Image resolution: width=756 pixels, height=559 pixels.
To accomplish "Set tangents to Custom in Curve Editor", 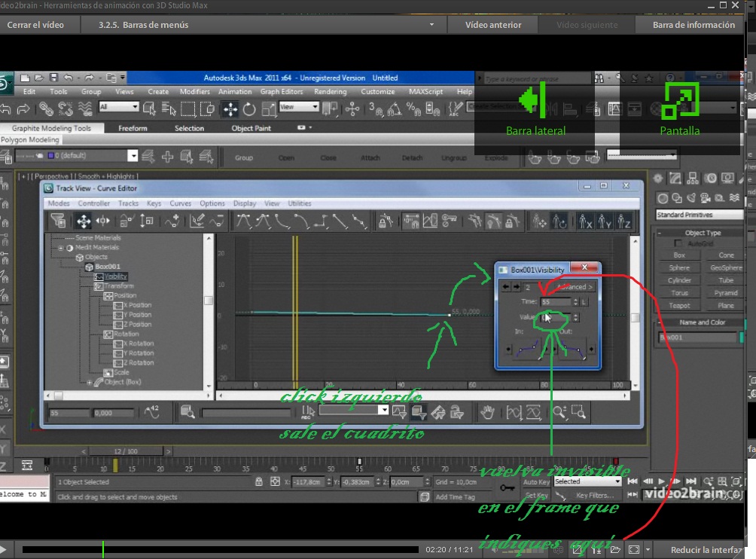I will tap(264, 221).
